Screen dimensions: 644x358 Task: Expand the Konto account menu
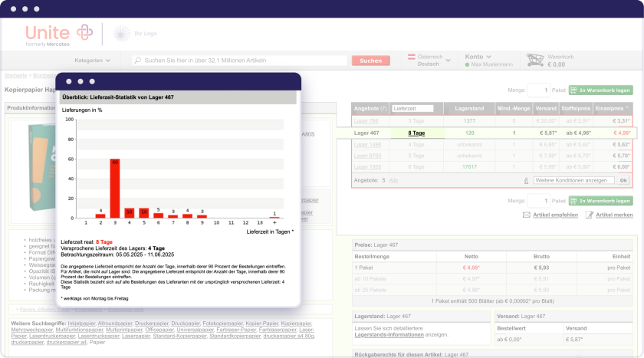tap(478, 57)
